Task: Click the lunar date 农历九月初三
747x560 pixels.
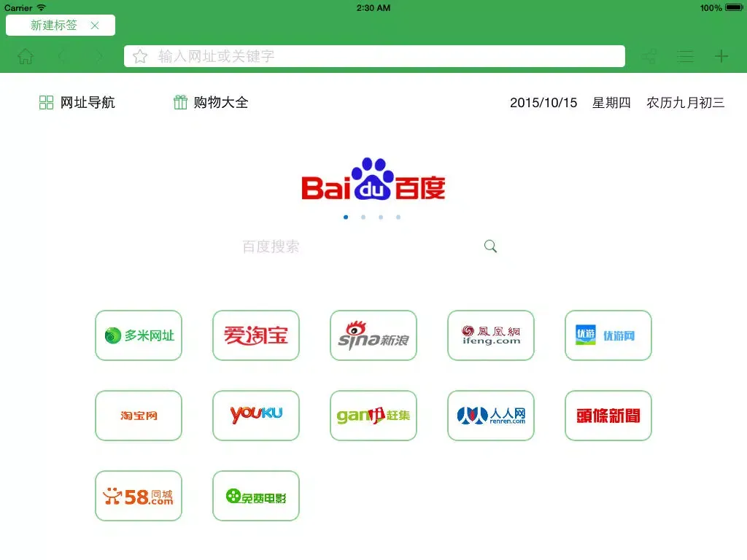Action: tap(686, 103)
